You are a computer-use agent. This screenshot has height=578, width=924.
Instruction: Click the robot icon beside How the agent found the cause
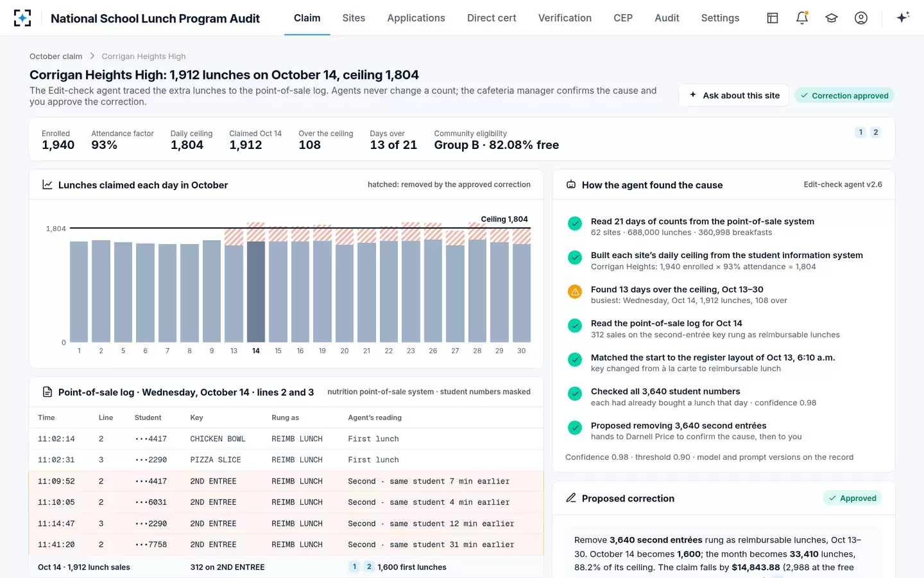pos(571,185)
